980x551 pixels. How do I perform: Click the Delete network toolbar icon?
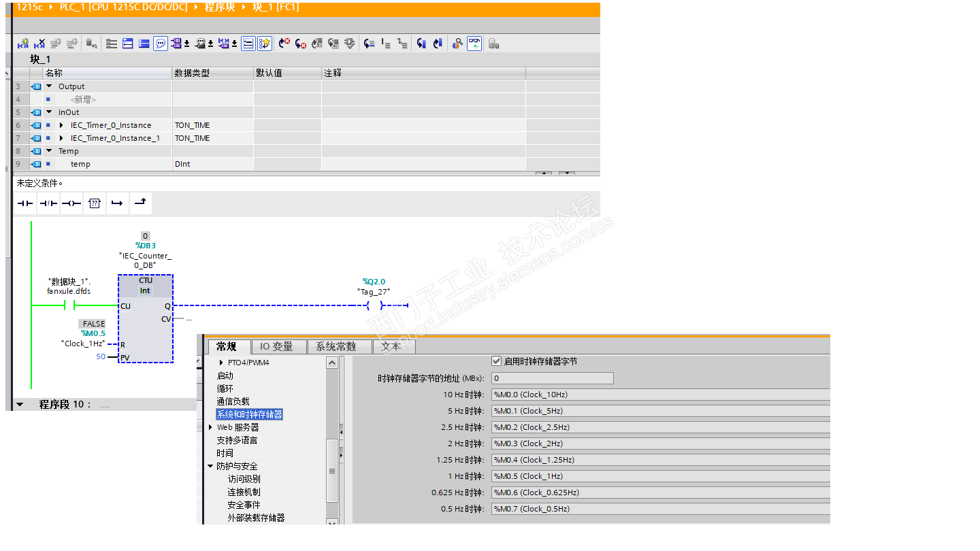click(39, 44)
